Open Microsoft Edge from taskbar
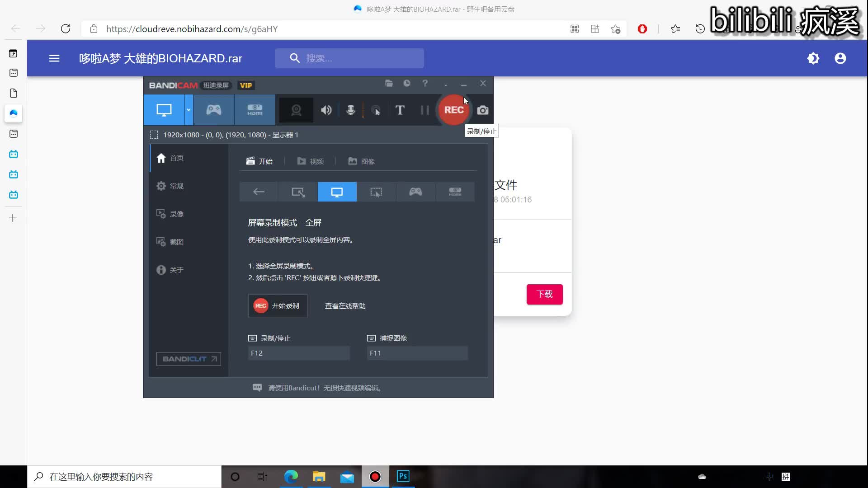The image size is (868, 488). click(291, 477)
